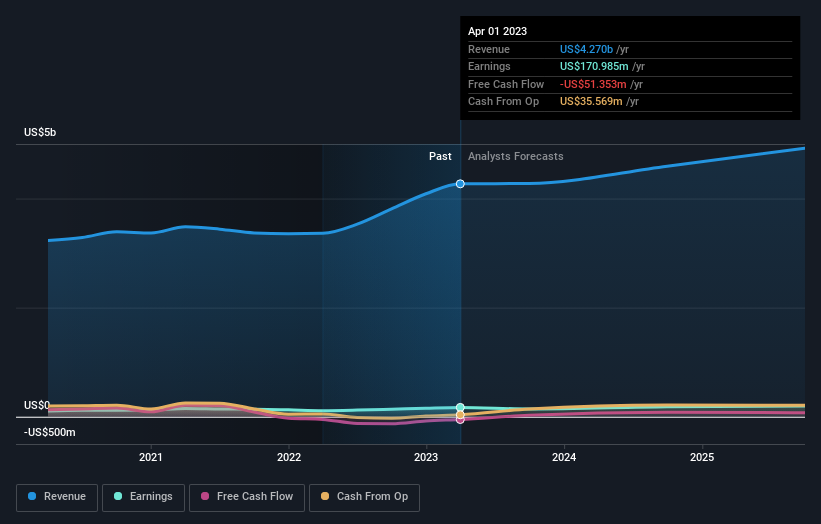Toggle the Cash From Op legend series
Image resolution: width=821 pixels, height=524 pixels.
pyautogui.click(x=364, y=497)
